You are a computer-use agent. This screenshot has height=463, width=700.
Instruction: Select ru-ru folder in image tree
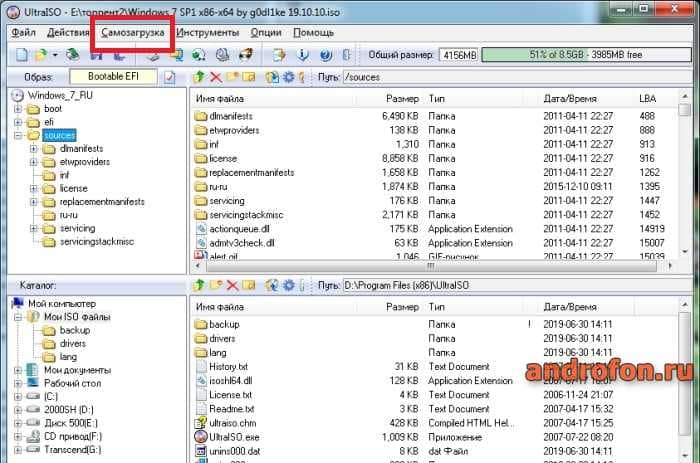tap(68, 215)
